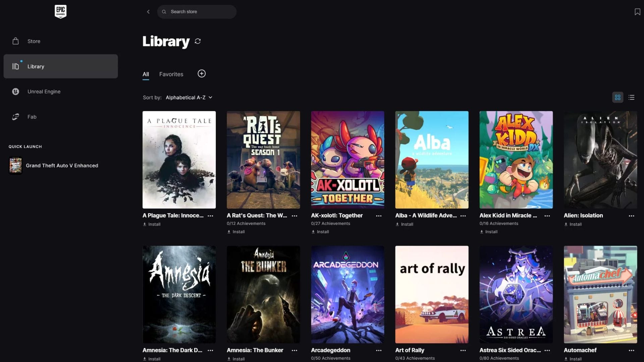Open AK-xolotl Together cover art
644x362 pixels.
pyautogui.click(x=347, y=160)
